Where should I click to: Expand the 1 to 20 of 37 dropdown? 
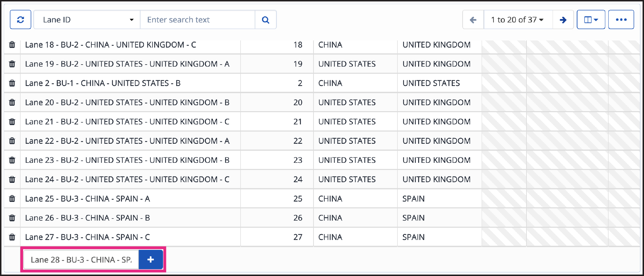pyautogui.click(x=518, y=20)
